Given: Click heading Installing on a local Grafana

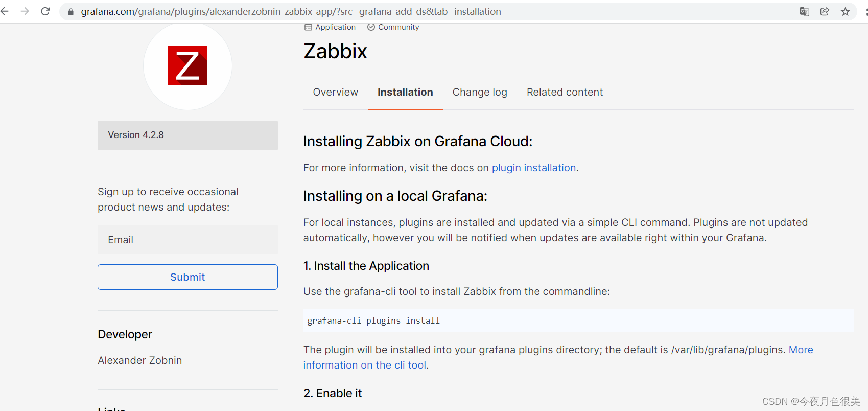Looking at the screenshot, I should (x=395, y=196).
